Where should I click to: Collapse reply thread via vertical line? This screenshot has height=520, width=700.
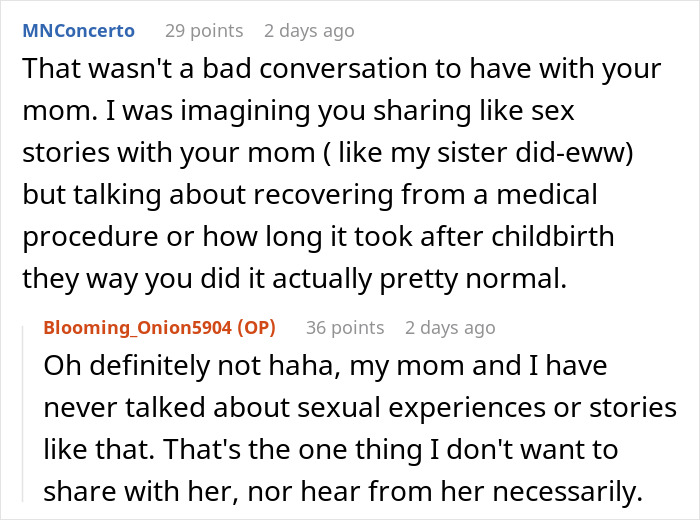pos(23,414)
